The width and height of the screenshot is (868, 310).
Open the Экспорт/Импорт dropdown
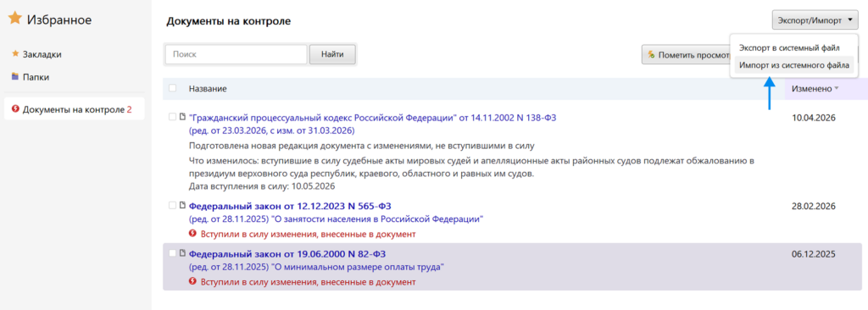coord(815,20)
